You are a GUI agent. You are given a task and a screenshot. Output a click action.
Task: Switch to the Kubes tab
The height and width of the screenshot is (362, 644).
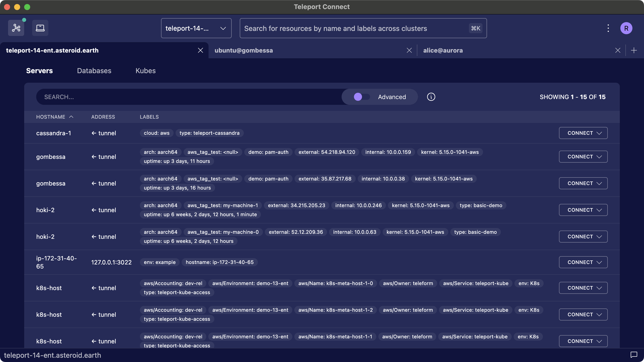[146, 71]
